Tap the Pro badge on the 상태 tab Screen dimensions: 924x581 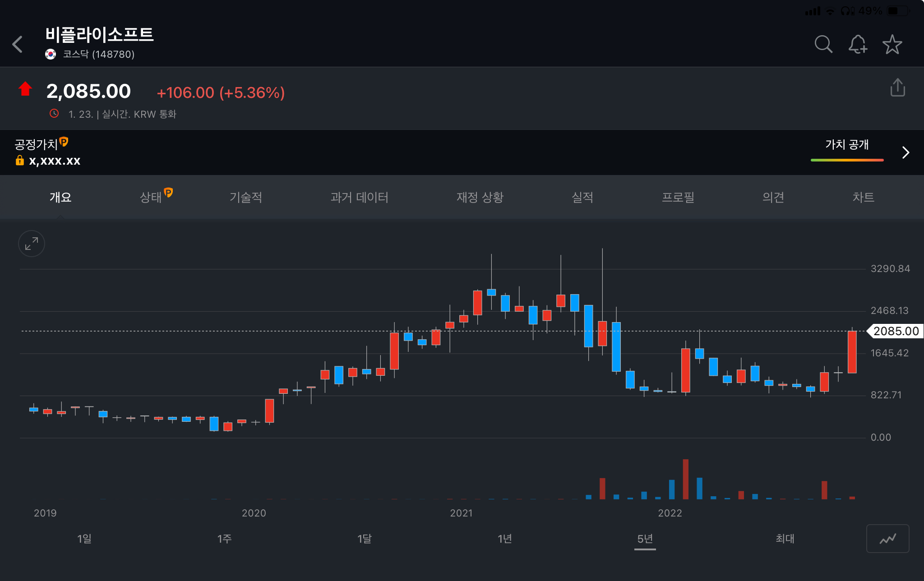pos(168,193)
